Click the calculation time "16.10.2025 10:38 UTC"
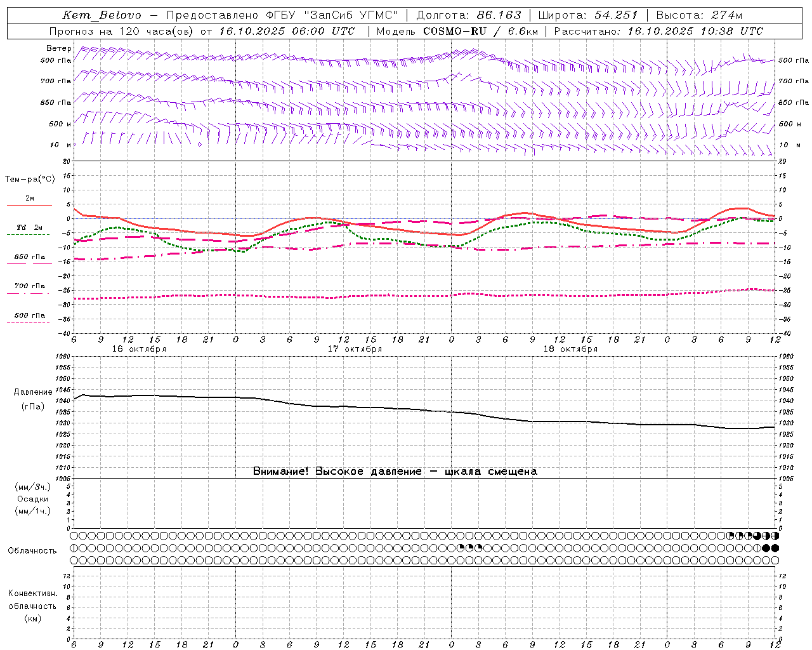This screenshot has width=812, height=650. tap(695, 31)
